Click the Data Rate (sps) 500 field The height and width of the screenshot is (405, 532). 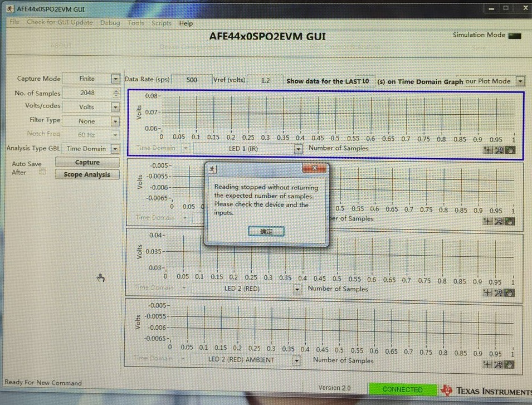tap(192, 80)
